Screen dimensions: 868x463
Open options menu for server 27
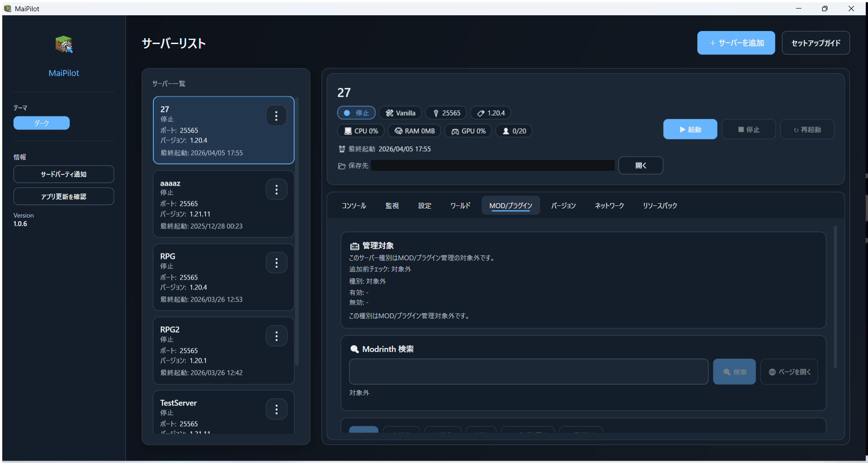[x=276, y=116]
